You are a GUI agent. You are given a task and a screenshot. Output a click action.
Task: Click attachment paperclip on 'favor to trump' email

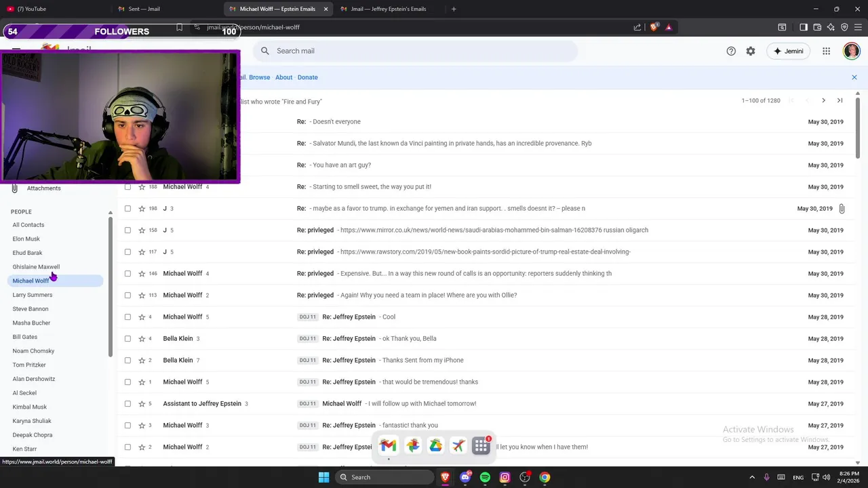[x=842, y=208]
